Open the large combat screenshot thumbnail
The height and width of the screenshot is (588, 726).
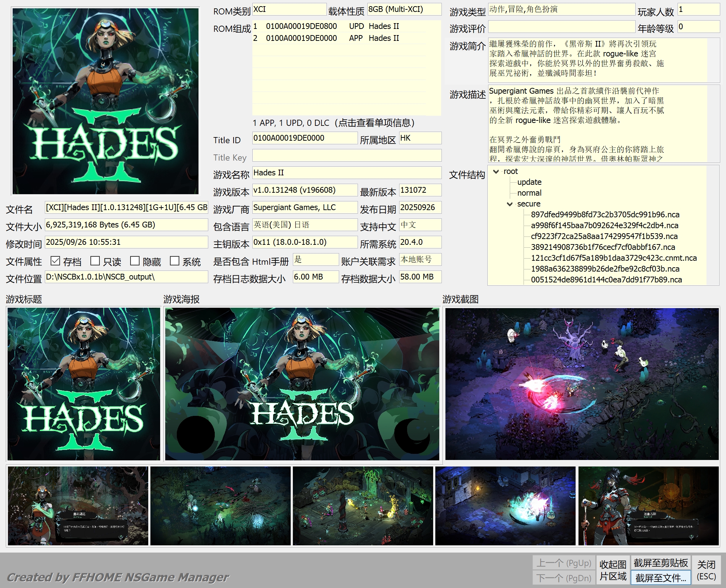582,384
